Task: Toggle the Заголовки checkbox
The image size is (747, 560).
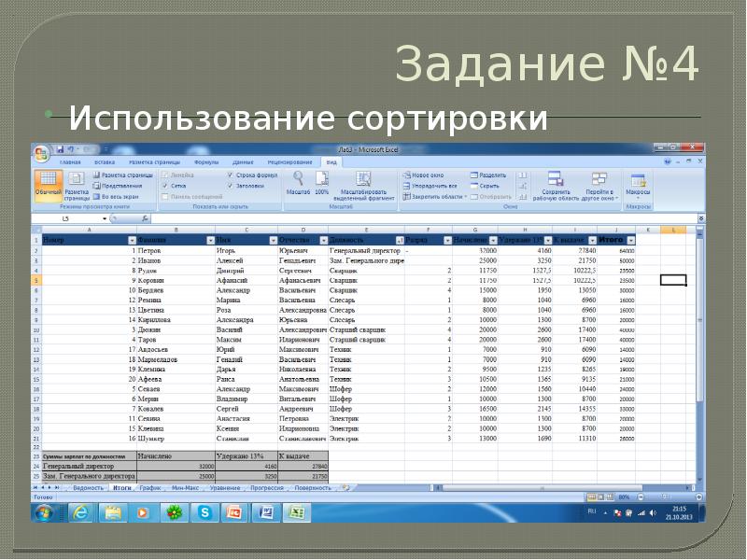Action: coord(230,186)
